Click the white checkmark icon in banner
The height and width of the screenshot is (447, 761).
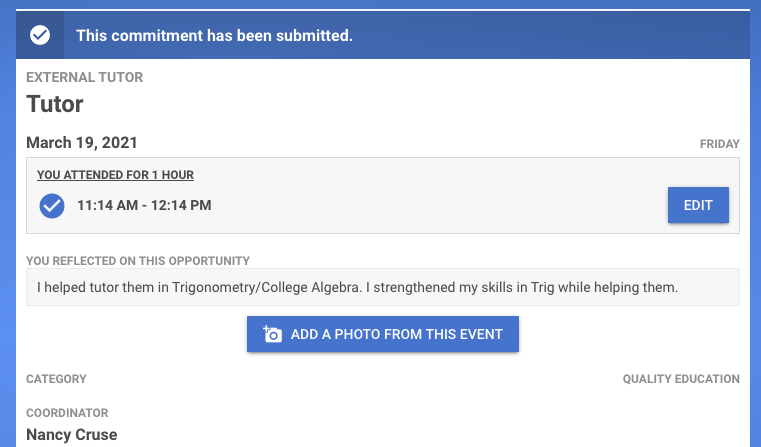40,36
